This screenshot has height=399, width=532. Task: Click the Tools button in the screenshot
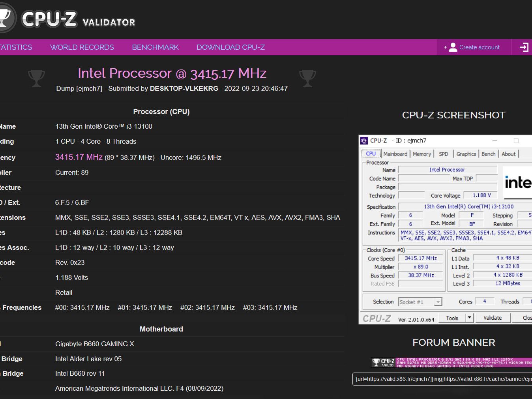(452, 318)
